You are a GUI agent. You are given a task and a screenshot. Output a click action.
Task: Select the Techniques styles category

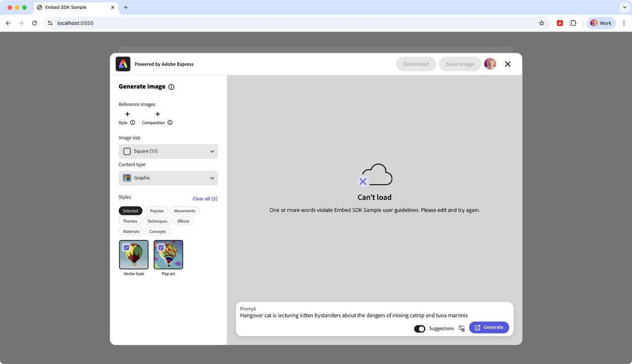(157, 221)
